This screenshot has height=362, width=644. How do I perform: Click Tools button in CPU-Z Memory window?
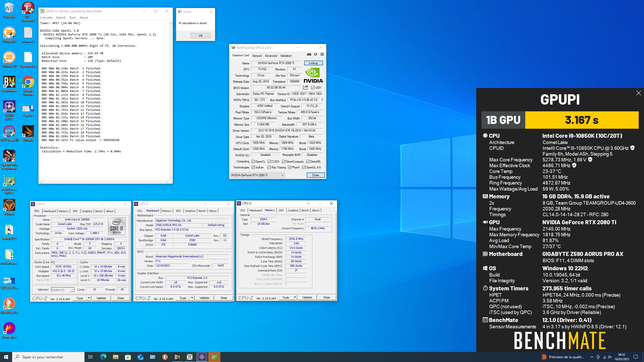286,297
